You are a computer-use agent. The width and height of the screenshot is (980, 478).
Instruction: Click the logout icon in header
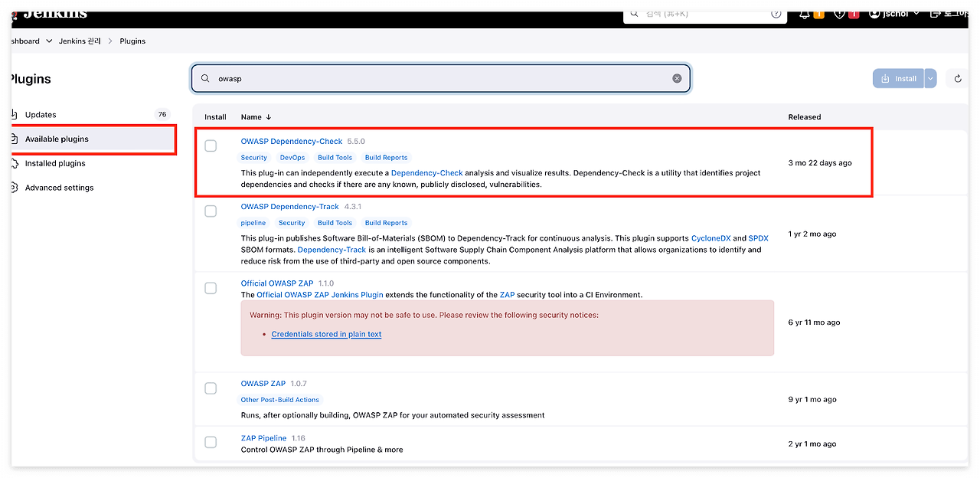(935, 14)
